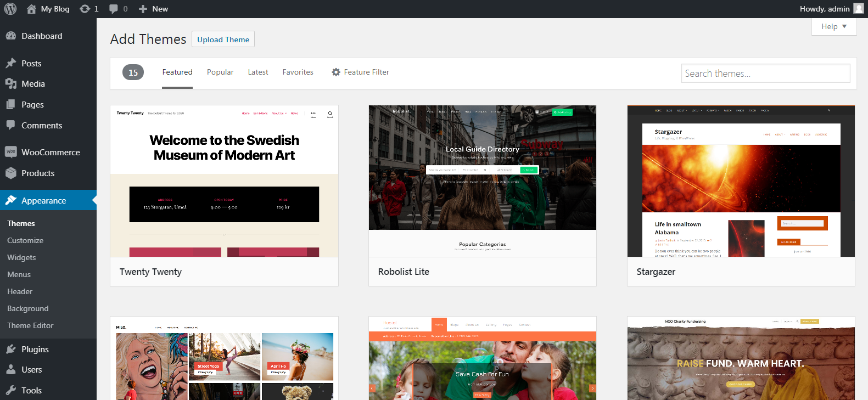The width and height of the screenshot is (868, 400).
Task: Click the Plugins plug icon
Action: 11,349
